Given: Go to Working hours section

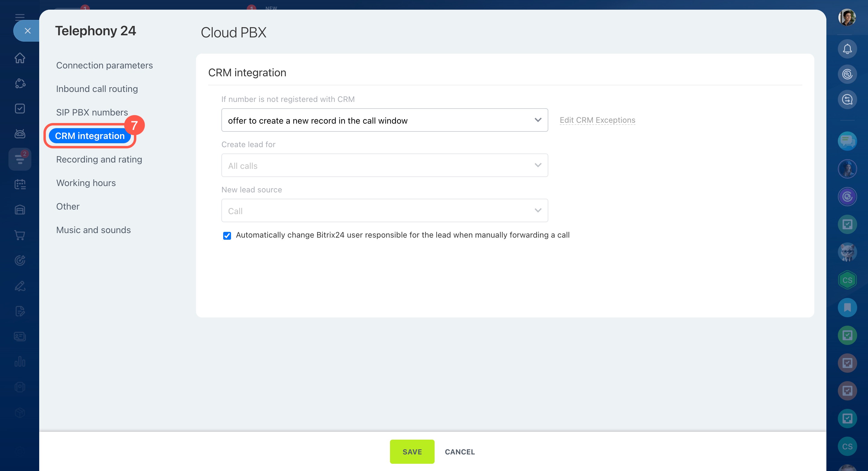Looking at the screenshot, I should 86,183.
